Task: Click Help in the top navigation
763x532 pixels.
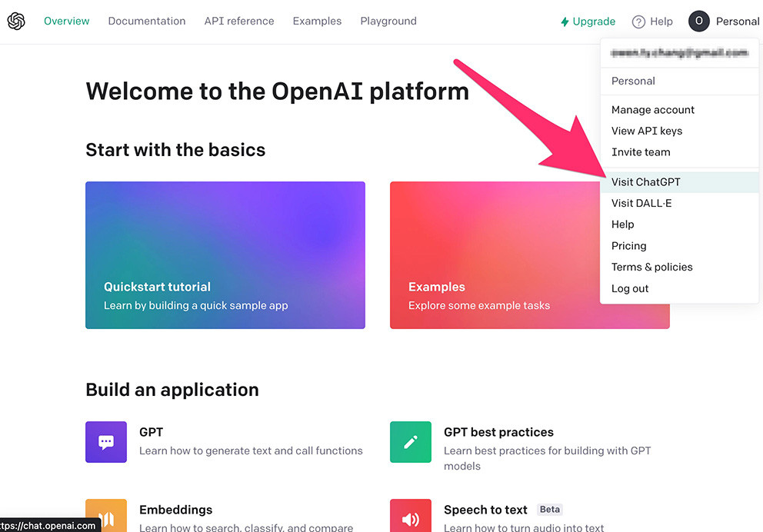Action: click(652, 22)
